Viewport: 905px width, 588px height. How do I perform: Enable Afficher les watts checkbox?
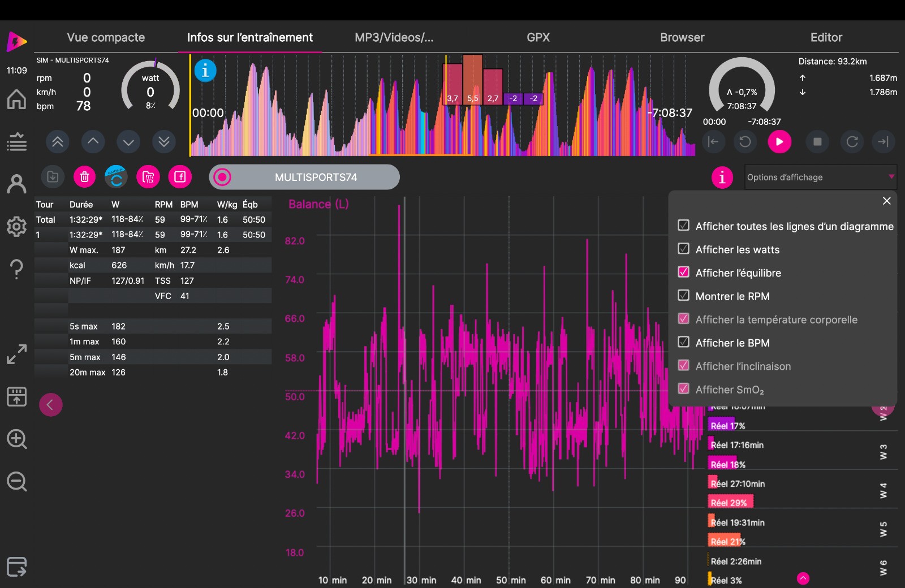[x=683, y=249]
